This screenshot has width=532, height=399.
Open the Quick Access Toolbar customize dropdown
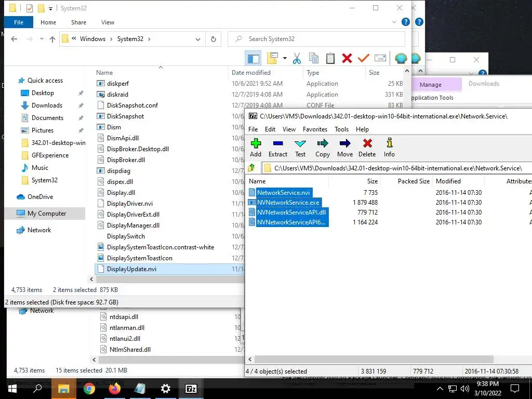(50, 8)
